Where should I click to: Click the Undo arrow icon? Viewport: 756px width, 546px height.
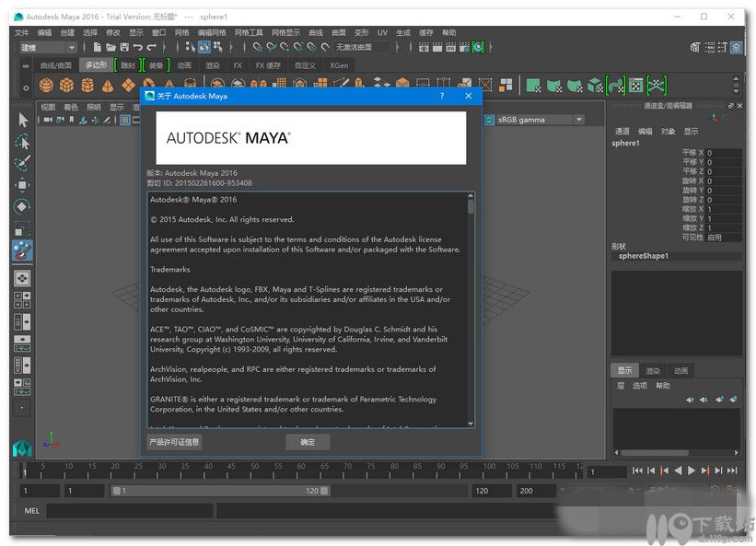tap(138, 47)
